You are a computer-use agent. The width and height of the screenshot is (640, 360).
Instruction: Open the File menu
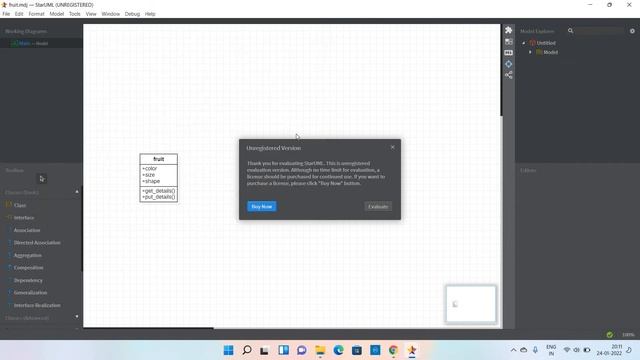(6, 14)
